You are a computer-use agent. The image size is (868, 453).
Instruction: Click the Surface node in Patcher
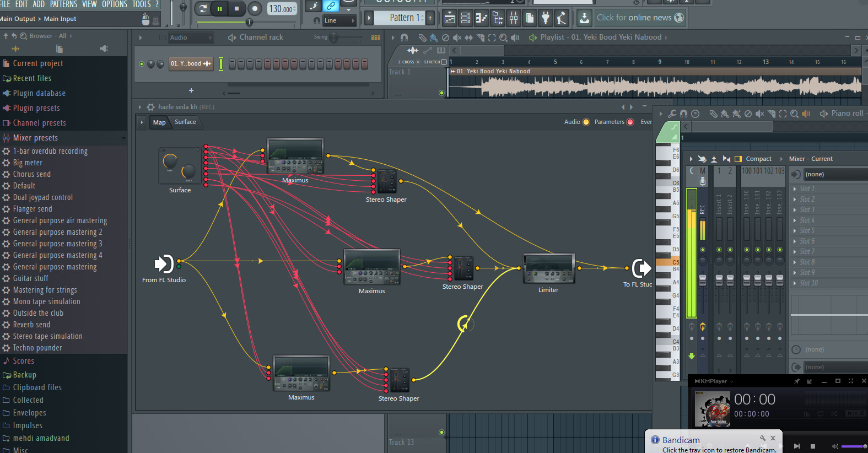coord(180,165)
